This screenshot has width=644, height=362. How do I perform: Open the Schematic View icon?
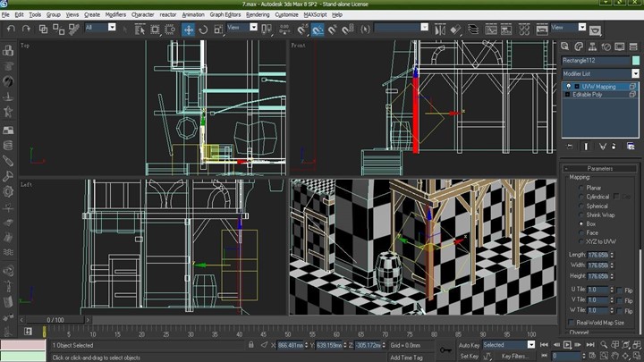coord(506,29)
